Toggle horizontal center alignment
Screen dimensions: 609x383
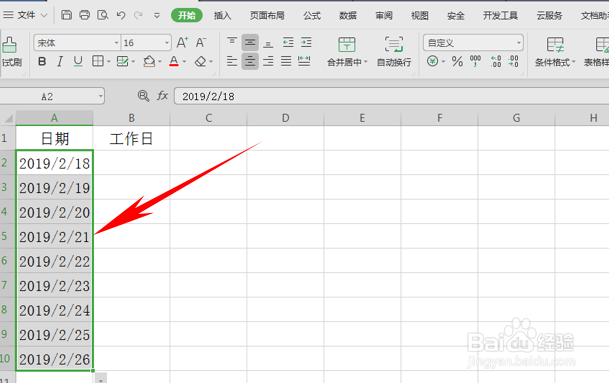coord(250,61)
